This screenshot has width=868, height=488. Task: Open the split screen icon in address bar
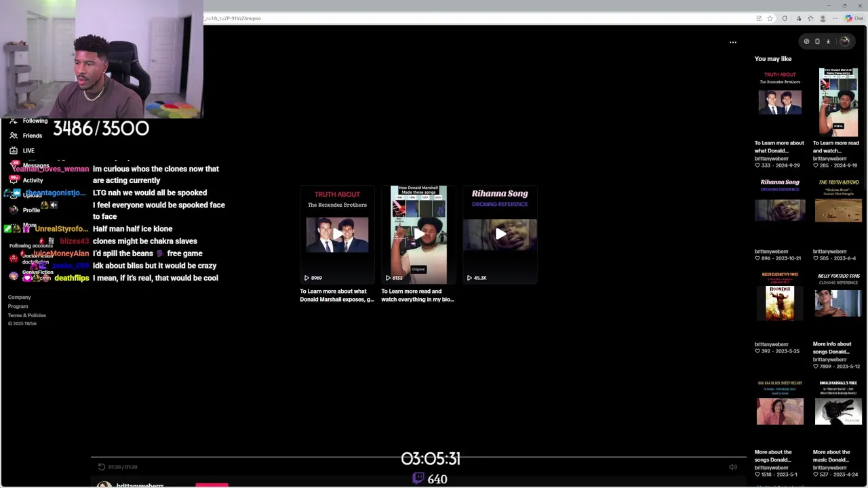coord(759,18)
